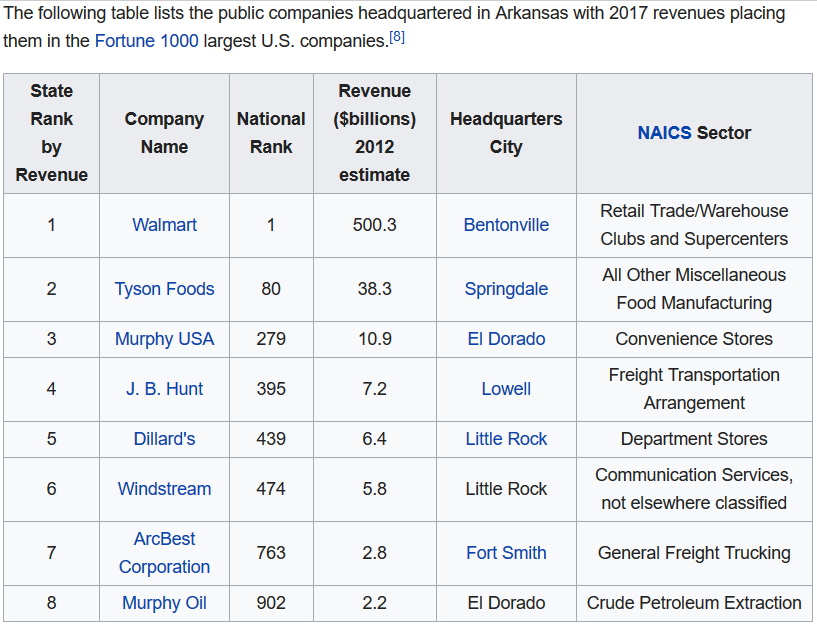Select the 'National Rank' column header
The height and width of the screenshot is (627, 817).
coord(271,133)
